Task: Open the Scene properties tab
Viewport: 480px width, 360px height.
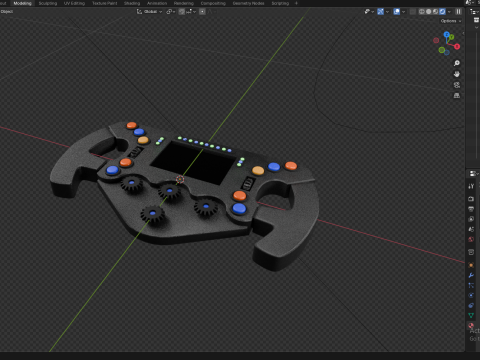Action: (x=471, y=229)
